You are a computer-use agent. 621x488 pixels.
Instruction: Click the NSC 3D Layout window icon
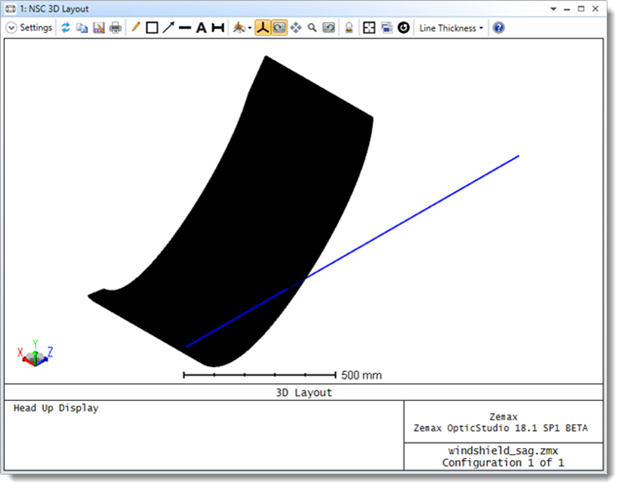pos(11,9)
